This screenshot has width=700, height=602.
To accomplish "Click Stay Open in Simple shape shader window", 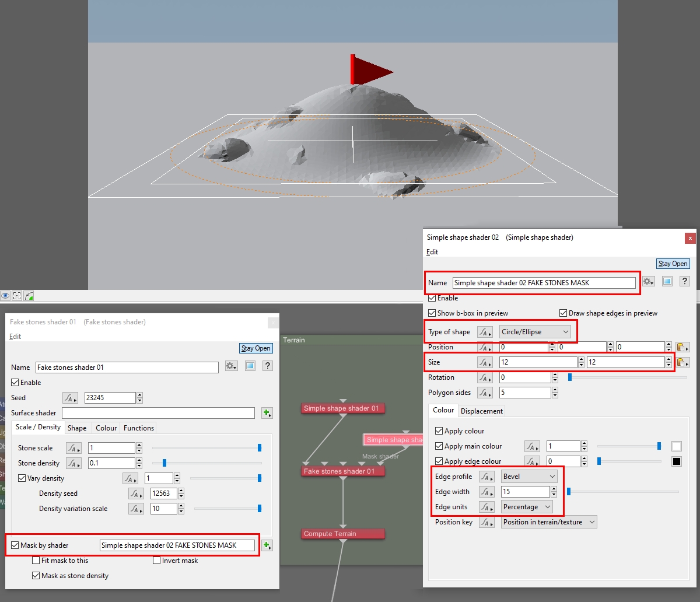I will (673, 264).
